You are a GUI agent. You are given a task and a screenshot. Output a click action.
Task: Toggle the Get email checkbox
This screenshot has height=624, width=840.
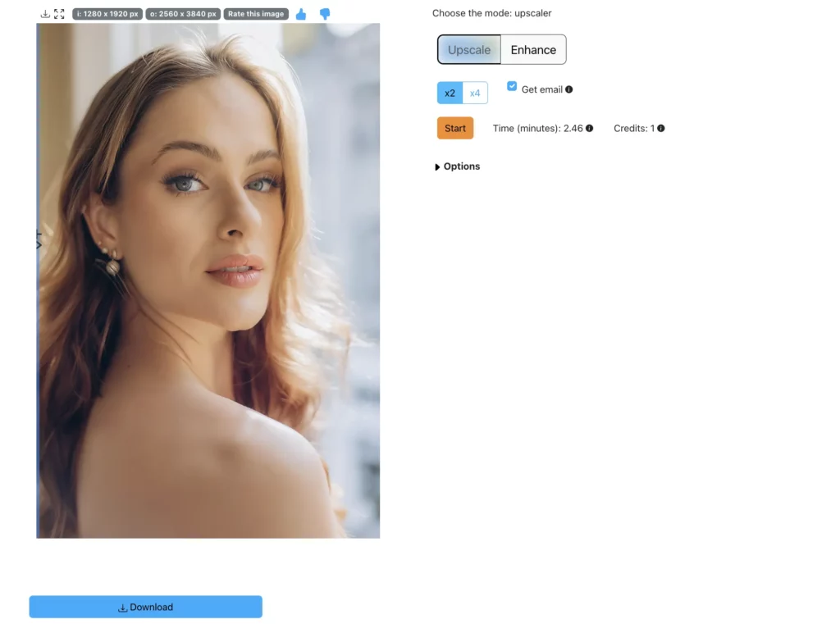click(512, 86)
